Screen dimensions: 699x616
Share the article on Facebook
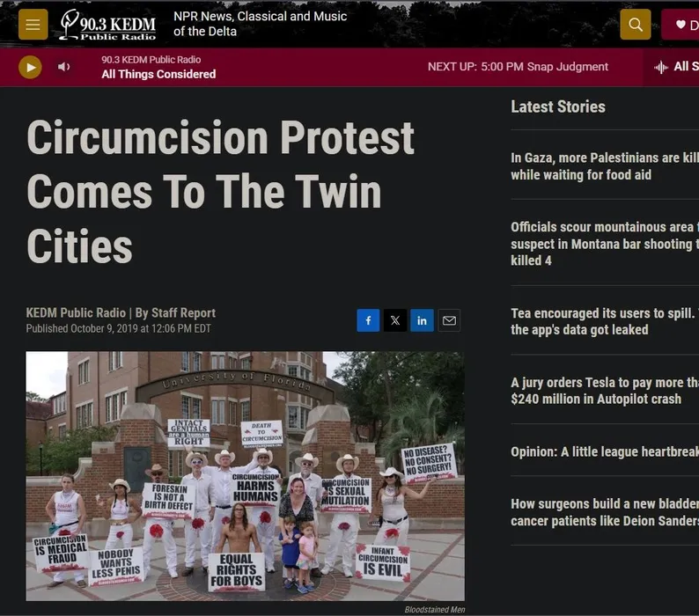(x=368, y=320)
